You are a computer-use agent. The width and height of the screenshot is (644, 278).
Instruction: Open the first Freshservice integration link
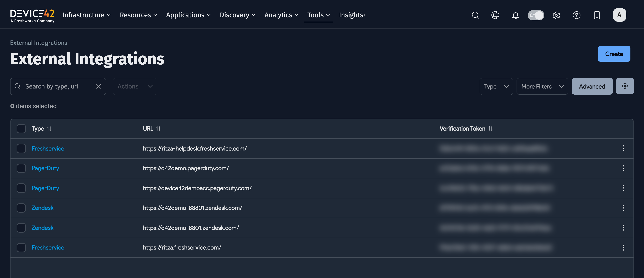pos(48,148)
